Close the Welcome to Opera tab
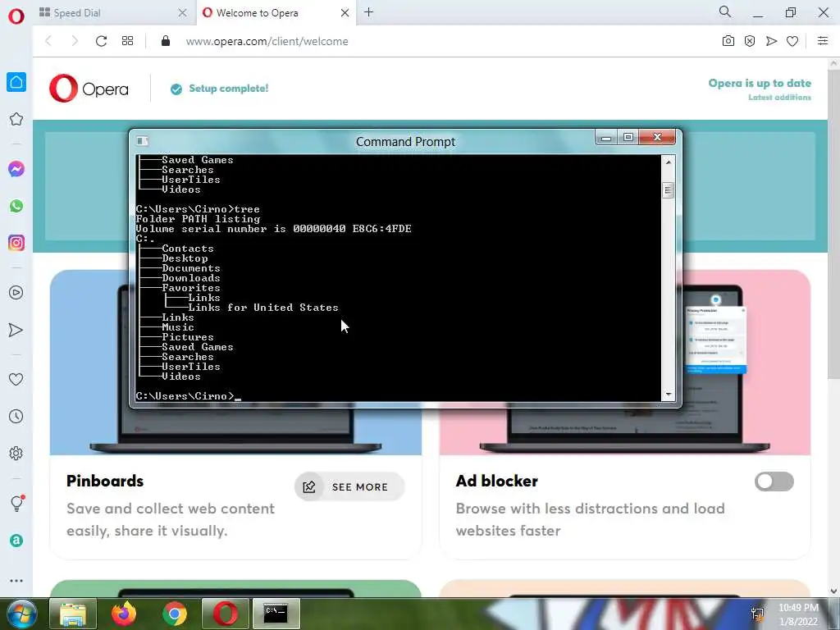 click(x=345, y=13)
